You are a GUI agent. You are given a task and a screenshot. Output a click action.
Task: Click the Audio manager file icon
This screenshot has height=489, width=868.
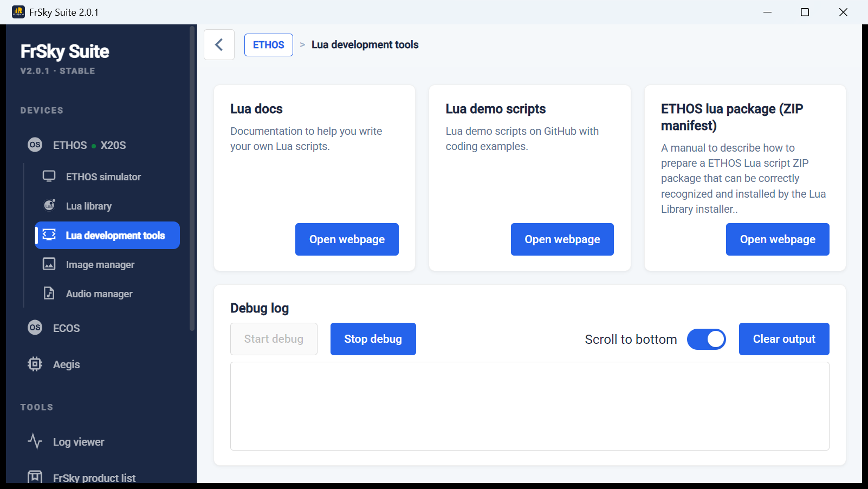click(49, 294)
